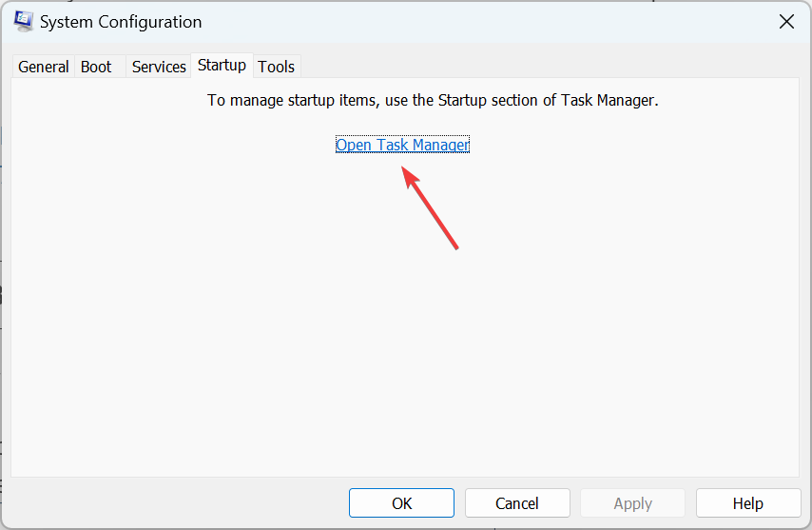The width and height of the screenshot is (812, 530).
Task: Follow the Open Task Manager link
Action: [402, 145]
